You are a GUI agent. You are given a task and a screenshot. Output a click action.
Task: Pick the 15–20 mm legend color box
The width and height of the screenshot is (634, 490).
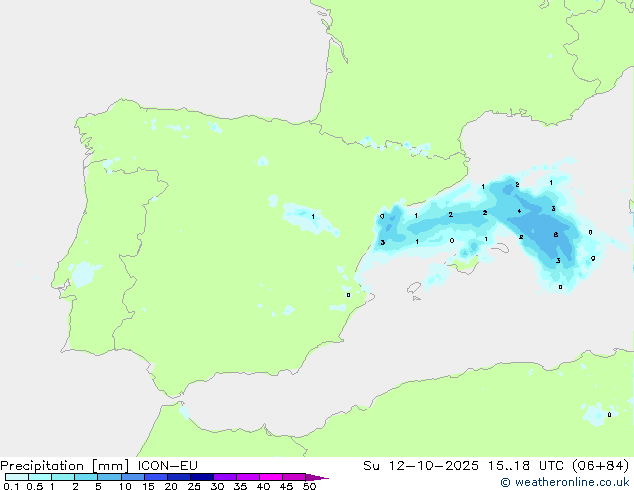pos(156,477)
